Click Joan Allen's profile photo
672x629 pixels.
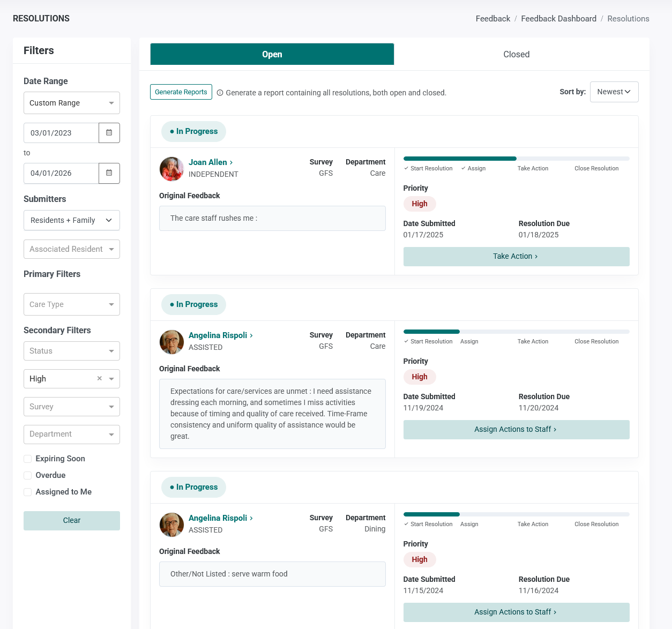coord(171,169)
